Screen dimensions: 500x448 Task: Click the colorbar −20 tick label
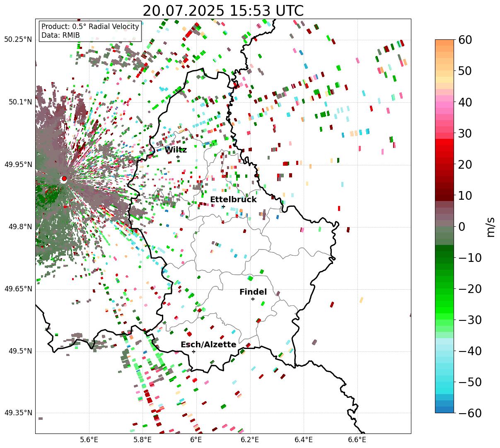click(469, 288)
